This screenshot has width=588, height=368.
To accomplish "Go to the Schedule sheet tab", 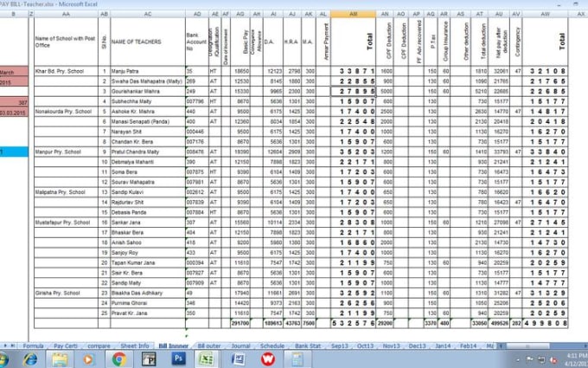I will (x=272, y=345).
